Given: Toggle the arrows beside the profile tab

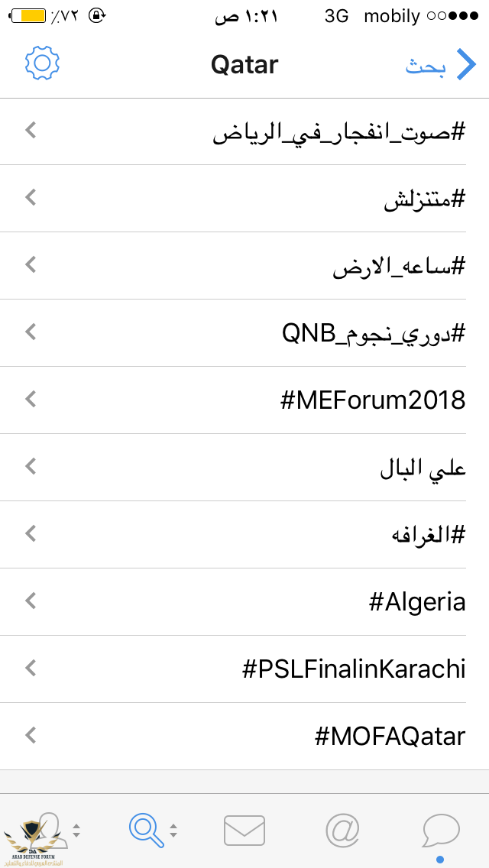Looking at the screenshot, I should (76, 831).
